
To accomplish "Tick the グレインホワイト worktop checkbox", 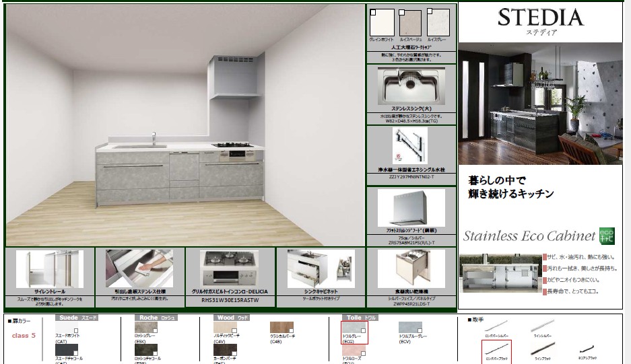I will click(372, 12).
